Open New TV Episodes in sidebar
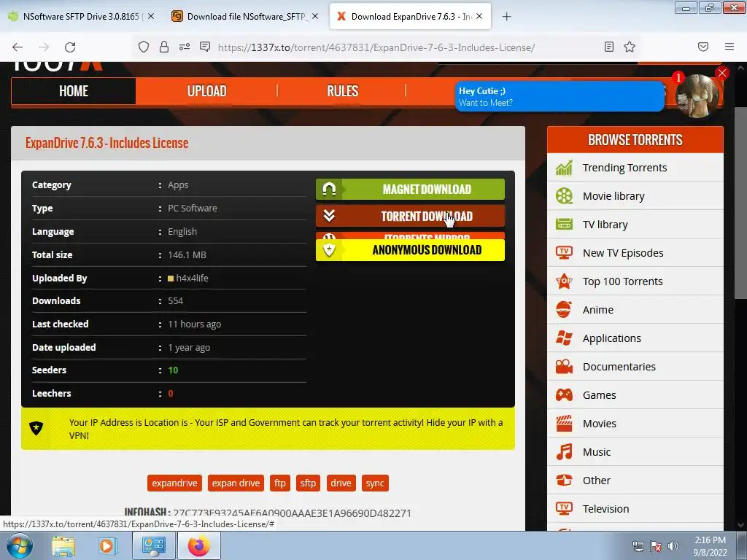The width and height of the screenshot is (747, 560). [x=635, y=253]
